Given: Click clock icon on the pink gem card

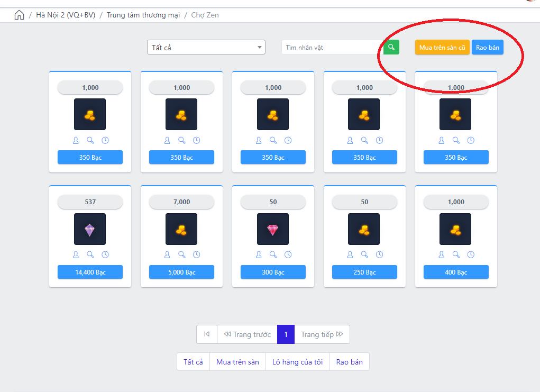Looking at the screenshot, I should [288, 255].
